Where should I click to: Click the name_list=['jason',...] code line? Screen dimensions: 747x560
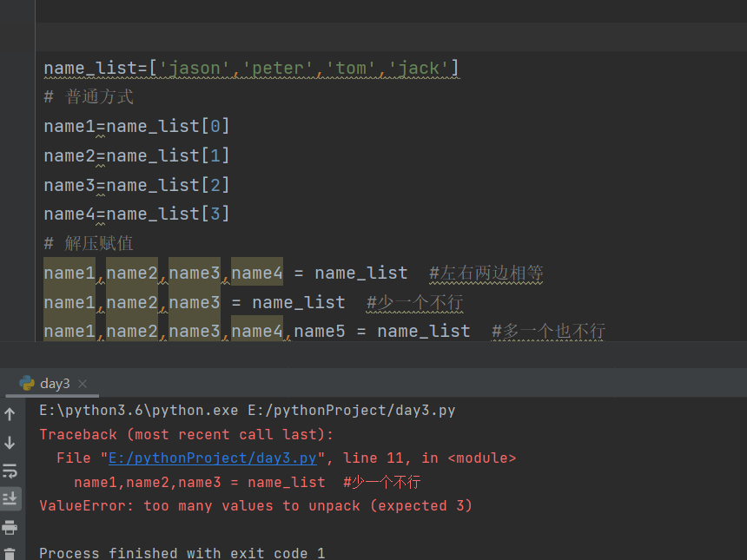coord(252,68)
